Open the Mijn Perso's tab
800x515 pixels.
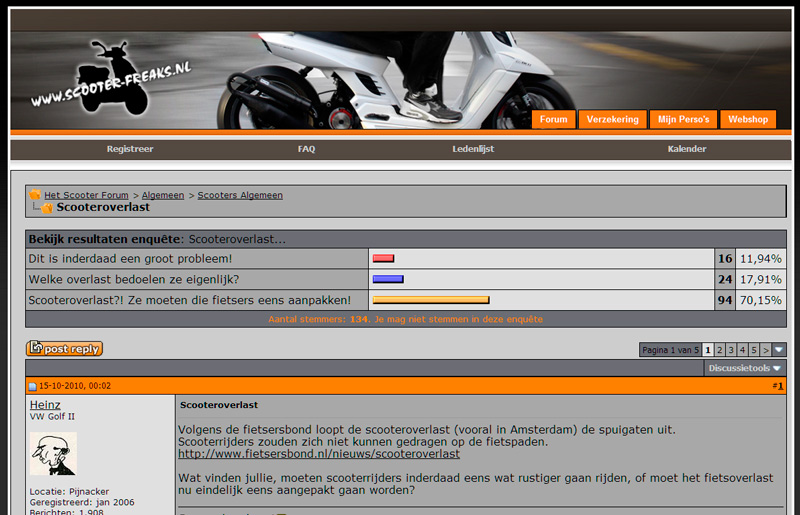tap(683, 119)
